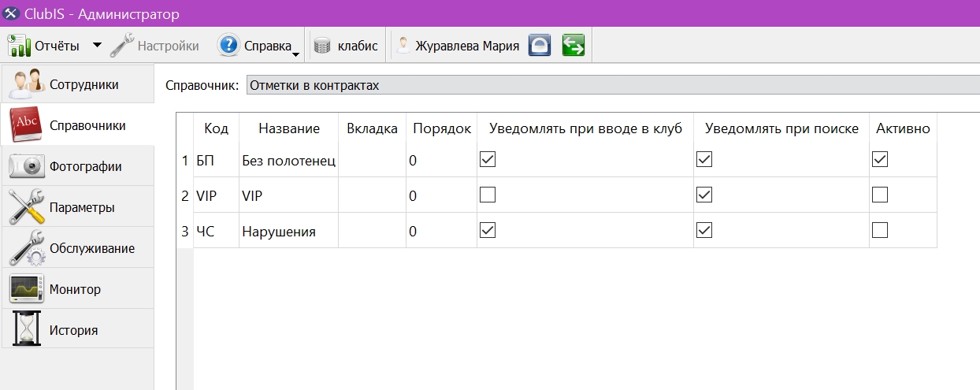This screenshot has height=390, width=980.
Task: Select the user Журавлева Мария
Action: pyautogui.click(x=458, y=46)
